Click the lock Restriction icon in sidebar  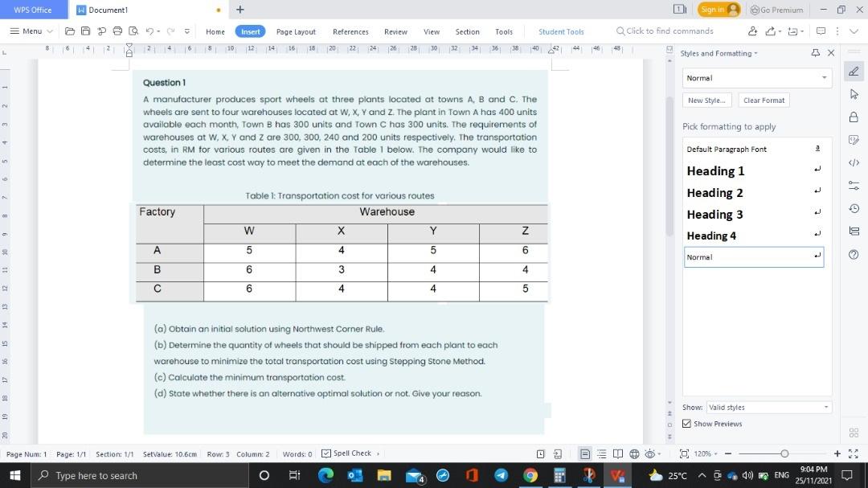854,117
